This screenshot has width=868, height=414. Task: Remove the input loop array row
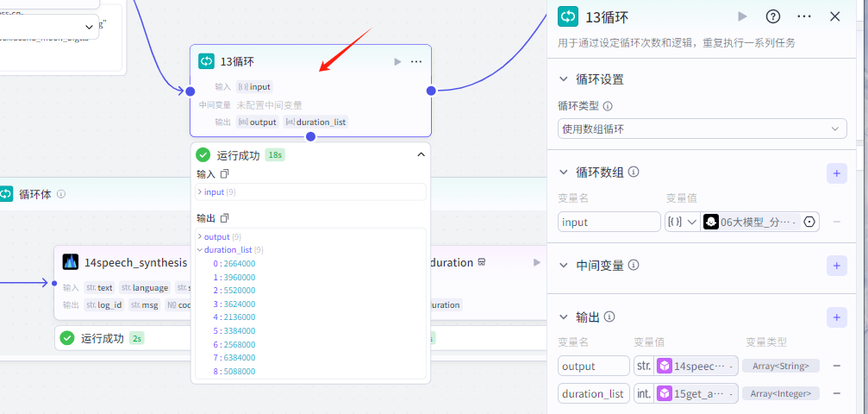click(x=836, y=222)
